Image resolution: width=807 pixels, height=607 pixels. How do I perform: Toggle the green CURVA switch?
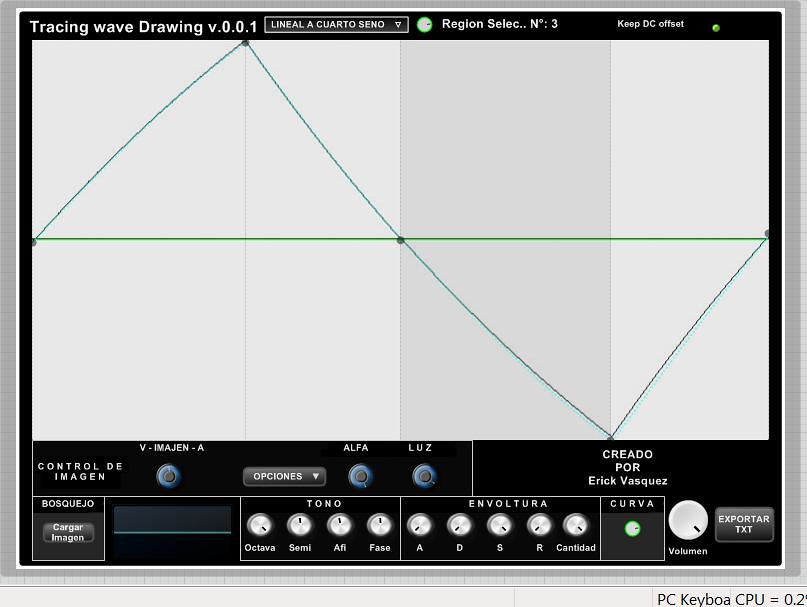(632, 528)
